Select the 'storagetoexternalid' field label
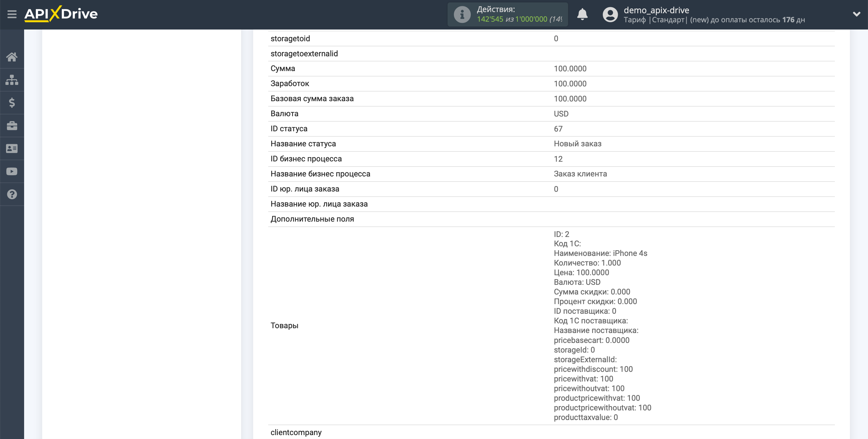Screen dimensions: 868x439 304,54
